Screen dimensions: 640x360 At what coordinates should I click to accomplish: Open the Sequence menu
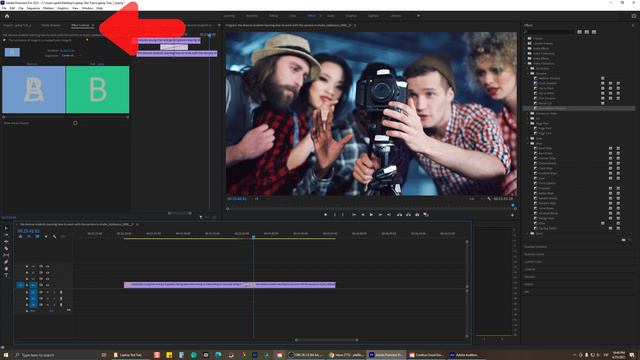pyautogui.click(x=33, y=8)
